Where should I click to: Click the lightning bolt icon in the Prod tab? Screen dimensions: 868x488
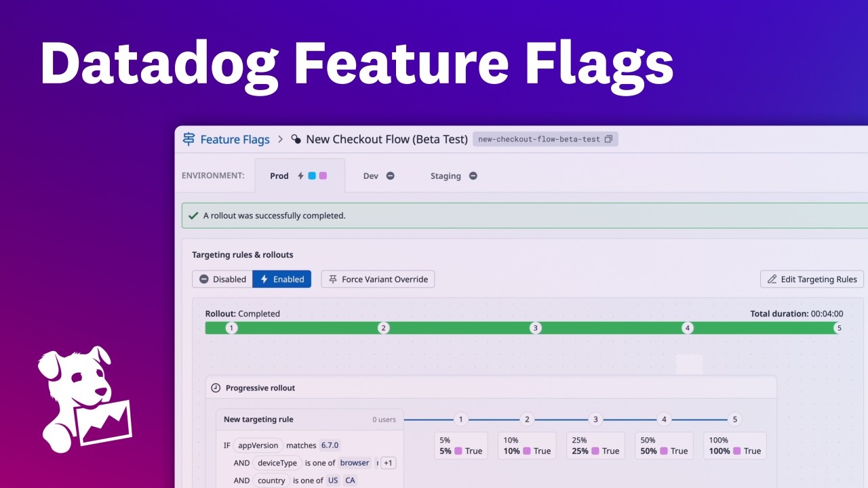point(301,176)
